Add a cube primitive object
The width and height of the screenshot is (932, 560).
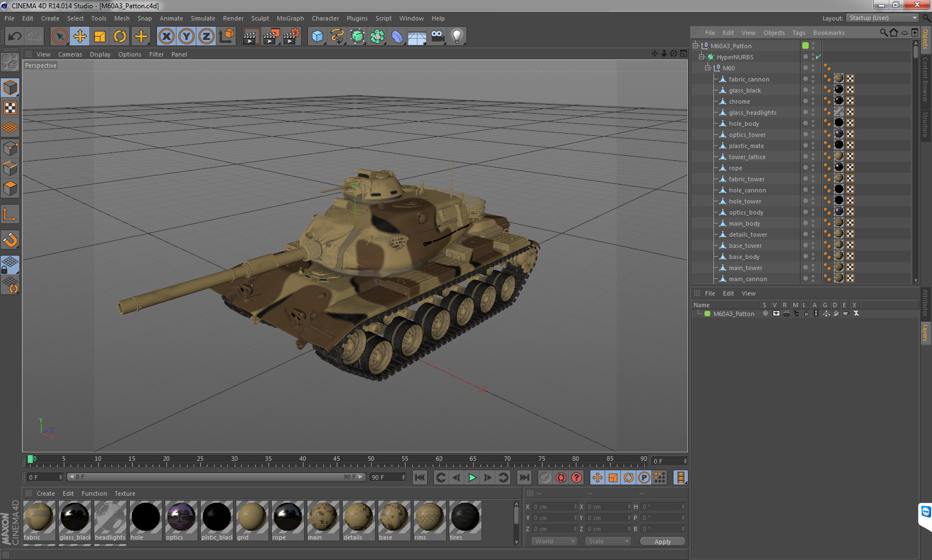click(317, 37)
